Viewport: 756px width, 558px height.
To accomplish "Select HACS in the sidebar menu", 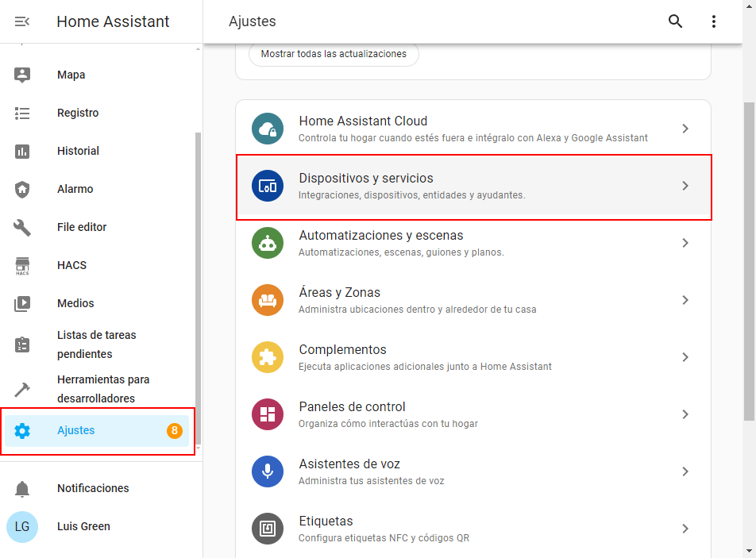I will tap(71, 265).
